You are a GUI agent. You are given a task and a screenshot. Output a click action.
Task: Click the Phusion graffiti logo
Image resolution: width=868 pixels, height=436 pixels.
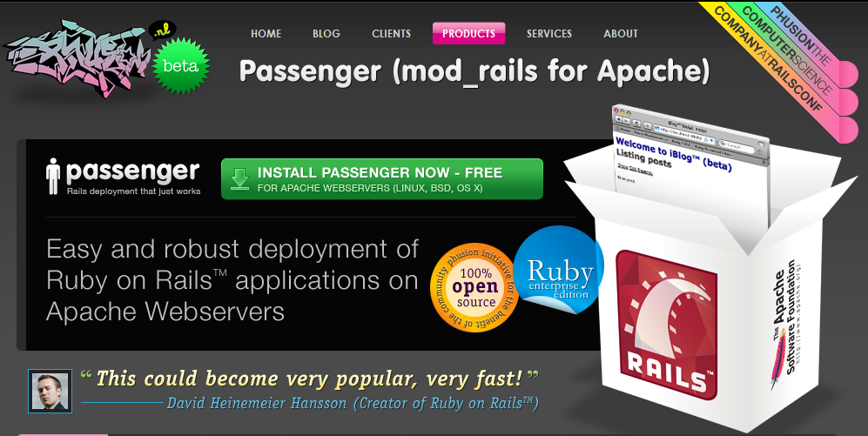point(77,59)
